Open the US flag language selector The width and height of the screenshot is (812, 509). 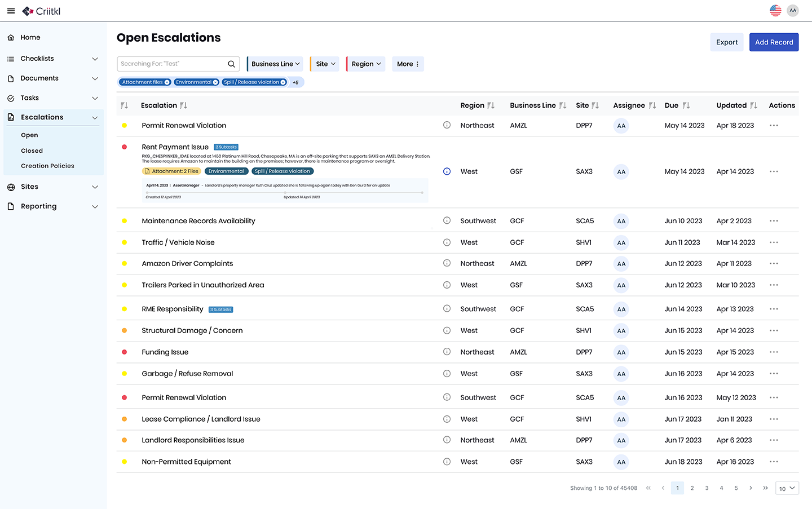[775, 10]
